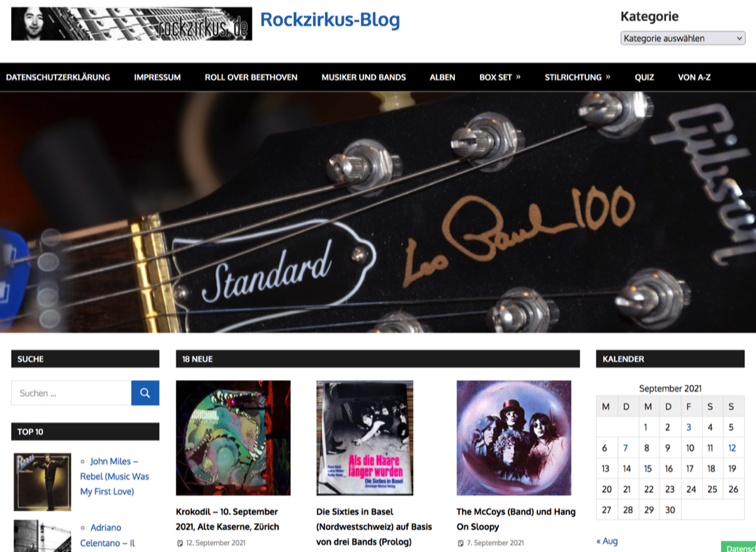The height and width of the screenshot is (552, 756).
Task: Open the McCoys band album thumbnail
Action: [x=514, y=438]
